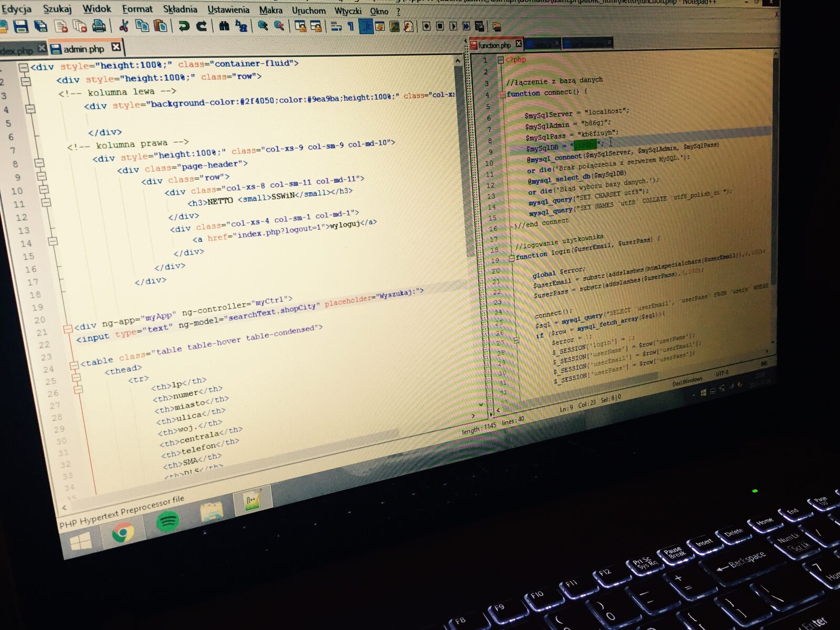Zoom out using the magnifier minus icon

click(279, 25)
